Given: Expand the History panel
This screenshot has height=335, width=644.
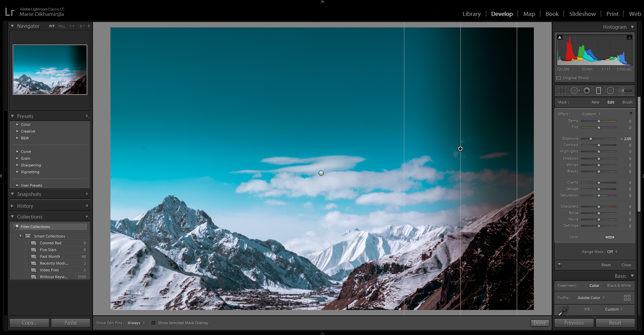Looking at the screenshot, I should tap(25, 206).
